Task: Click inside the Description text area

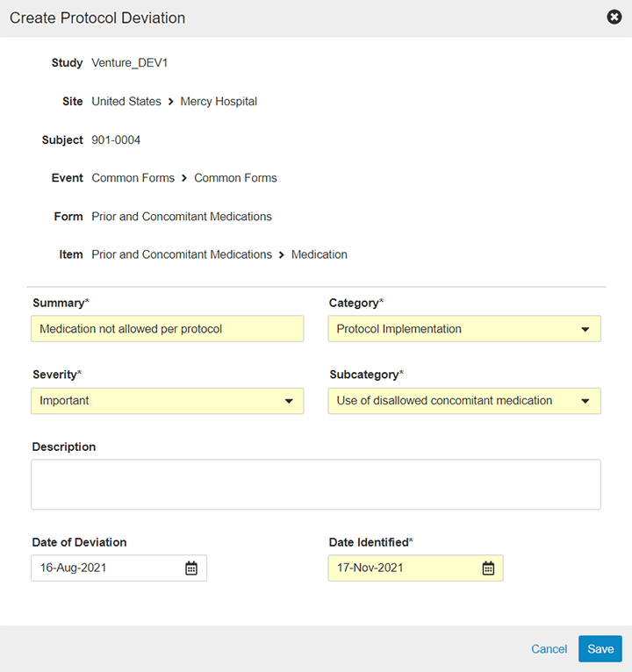Action: (x=315, y=484)
